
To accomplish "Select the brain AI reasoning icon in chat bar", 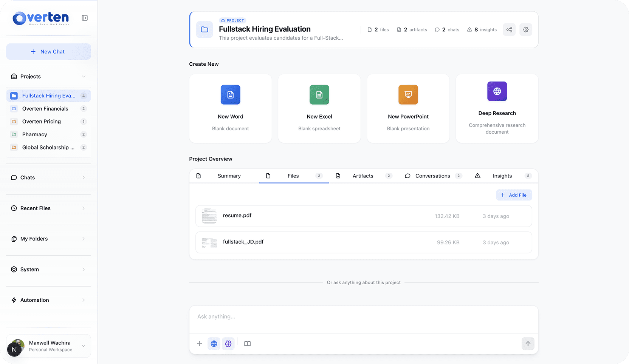I will pos(228,344).
